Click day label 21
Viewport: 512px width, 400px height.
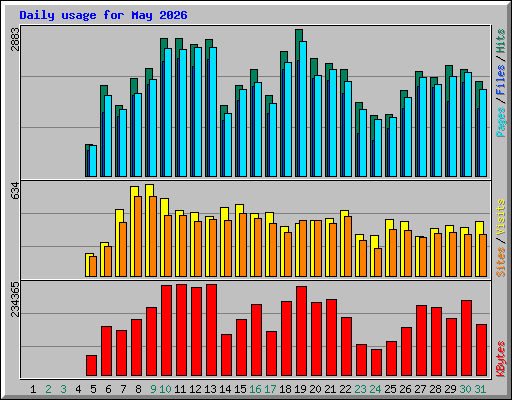[330, 389]
